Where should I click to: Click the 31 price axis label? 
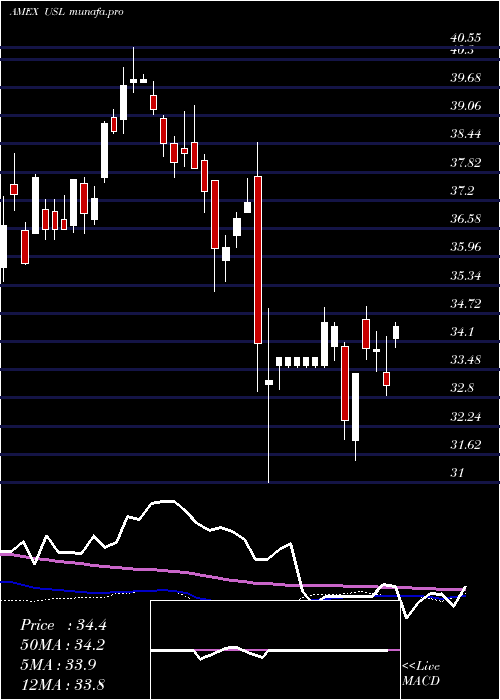458,473
